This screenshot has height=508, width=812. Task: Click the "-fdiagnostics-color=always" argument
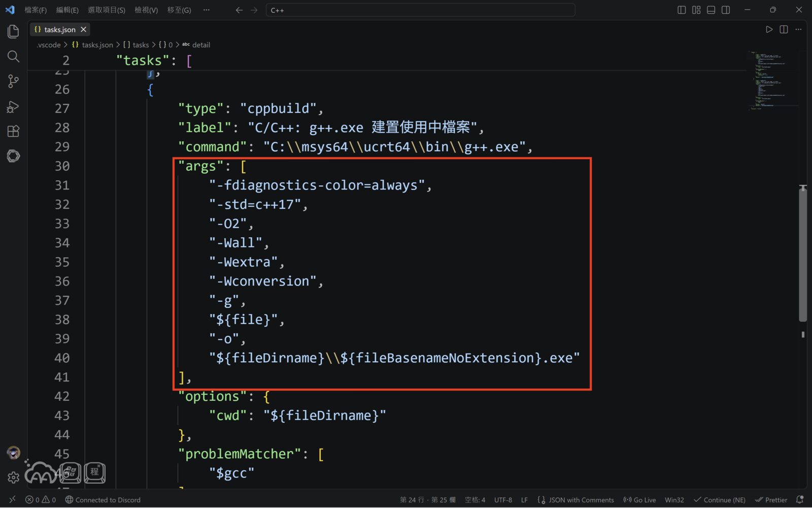[317, 185]
